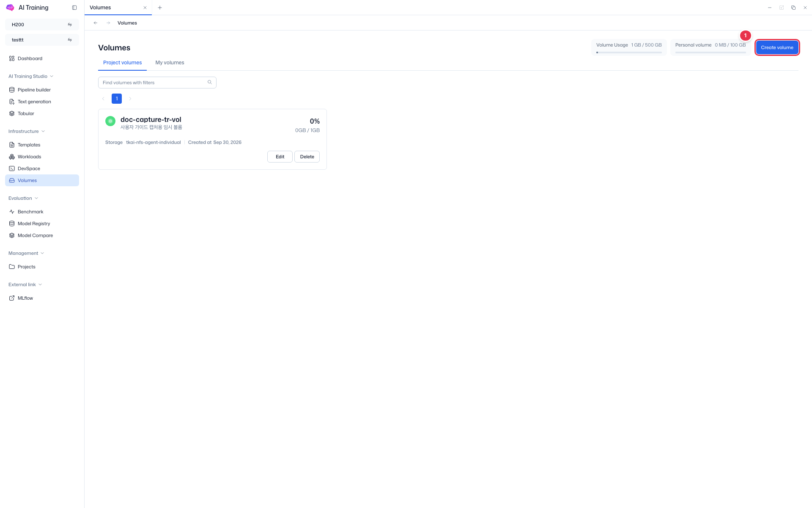Open Model Registry page
Image resolution: width=812 pixels, height=508 pixels.
pyautogui.click(x=42, y=224)
